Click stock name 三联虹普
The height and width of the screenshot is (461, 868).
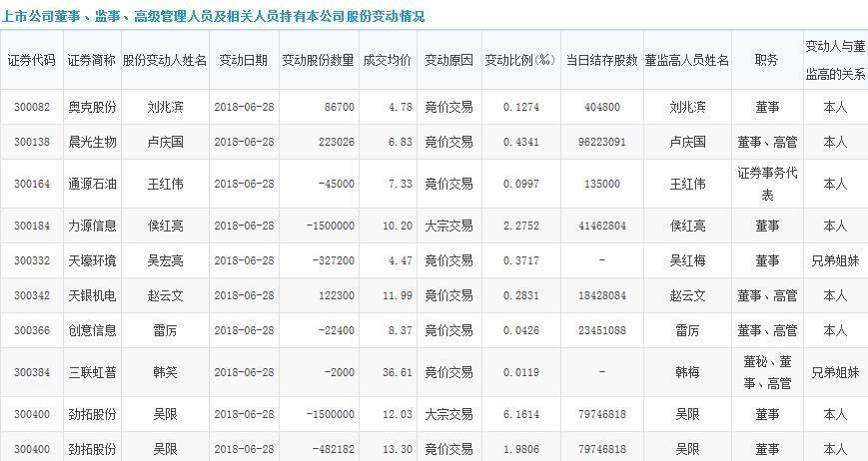pyautogui.click(x=92, y=372)
